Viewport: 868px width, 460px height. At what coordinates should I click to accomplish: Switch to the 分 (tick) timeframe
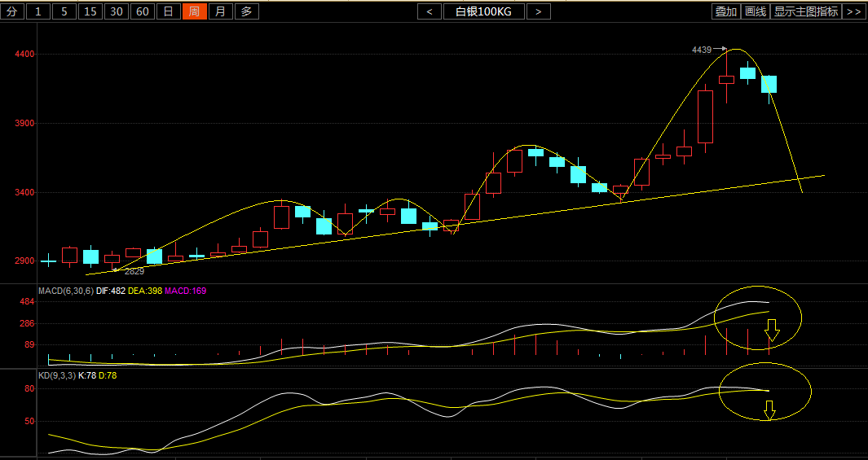click(x=11, y=11)
